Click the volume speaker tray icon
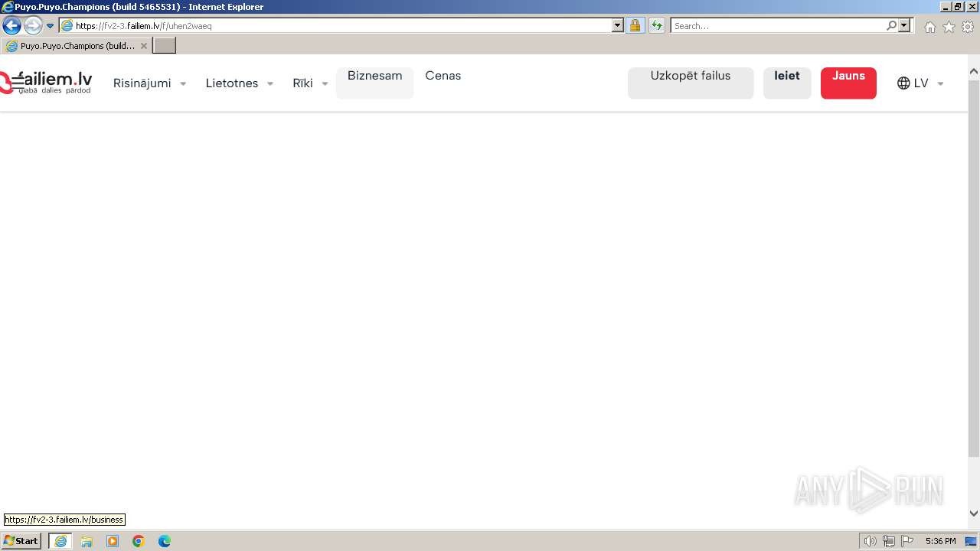This screenshot has width=980, height=551. tap(871, 541)
